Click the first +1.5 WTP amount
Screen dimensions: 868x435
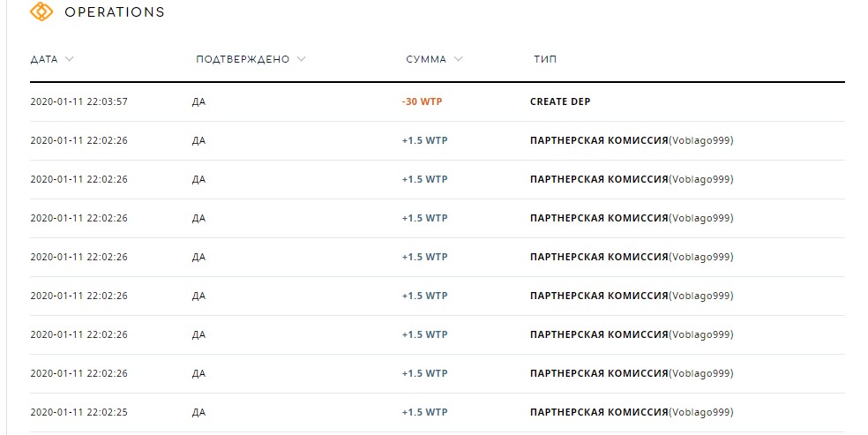coord(424,140)
